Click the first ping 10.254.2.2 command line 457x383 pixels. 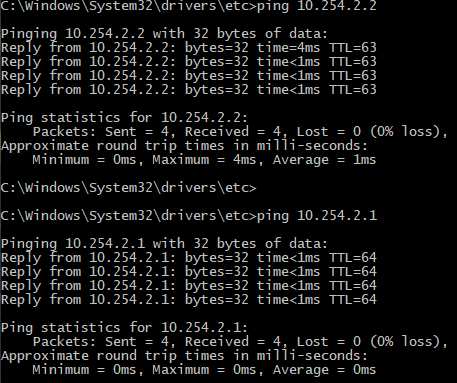pos(189,6)
